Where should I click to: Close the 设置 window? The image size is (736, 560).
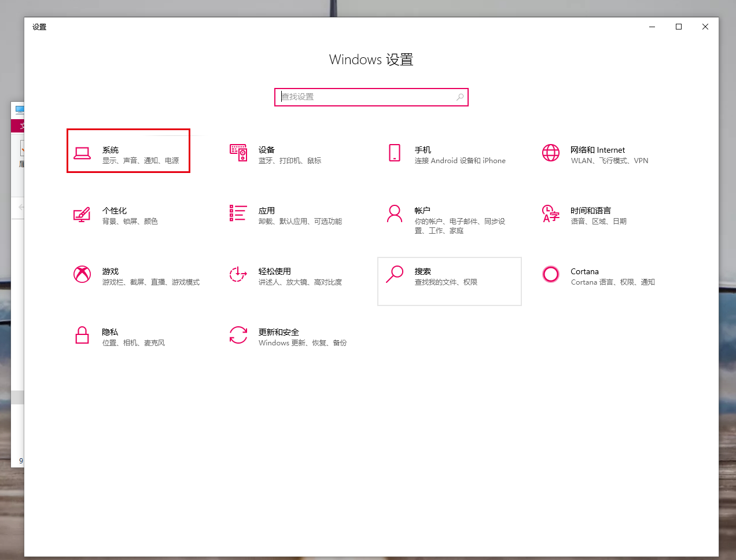(705, 27)
